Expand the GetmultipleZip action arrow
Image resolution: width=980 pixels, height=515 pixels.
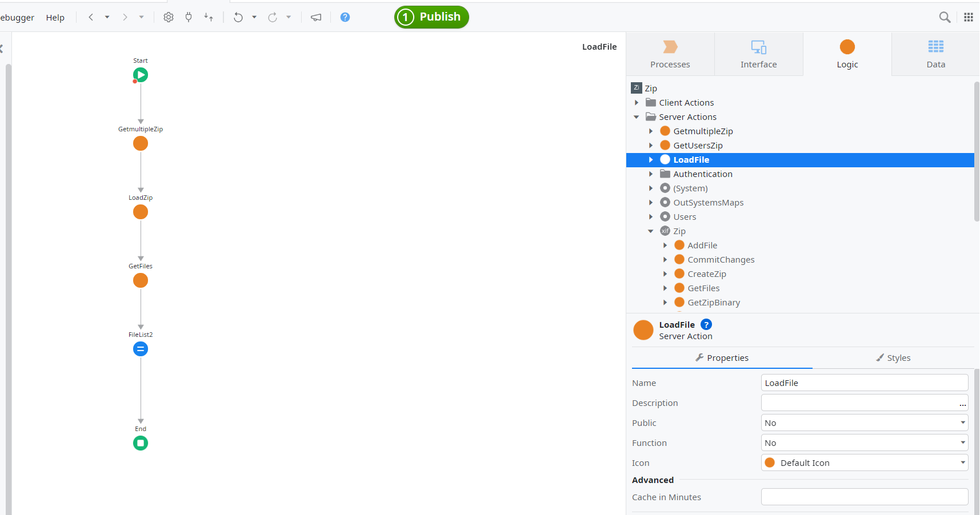651,131
